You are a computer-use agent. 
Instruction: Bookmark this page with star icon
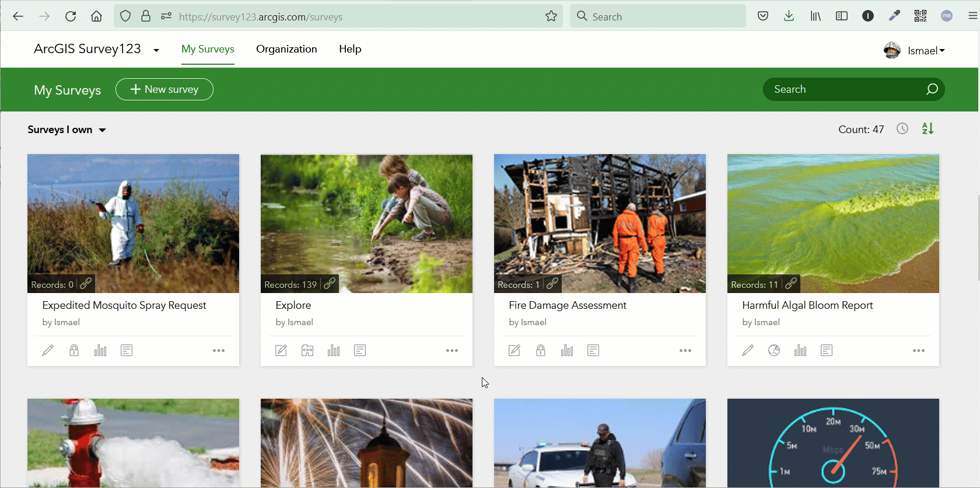551,16
